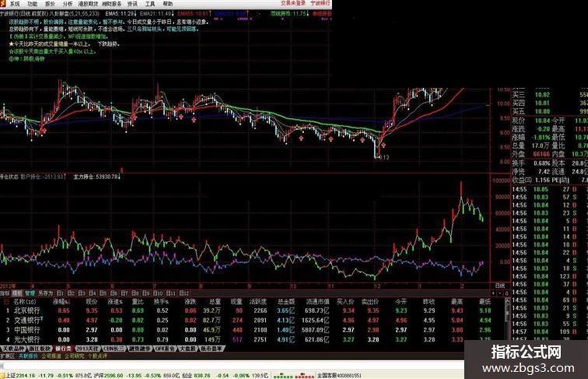Click the 主力持仓 indicator value label
The image size is (588, 379).
pos(96,176)
